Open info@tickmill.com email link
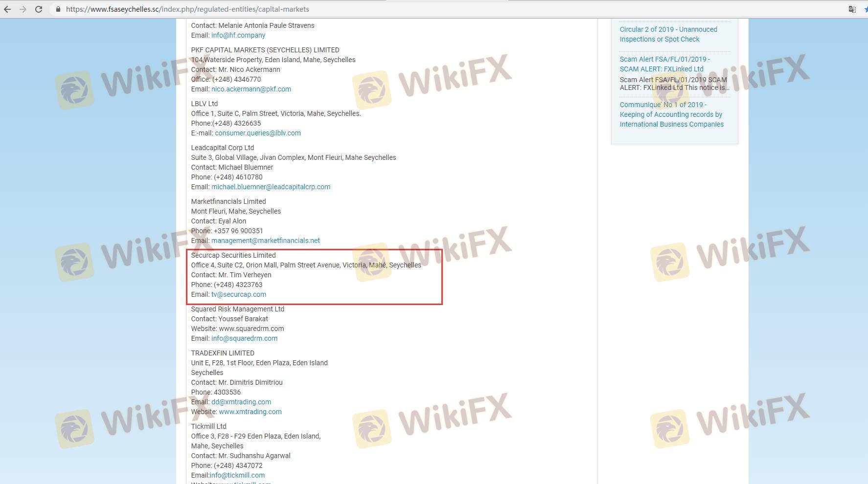Image resolution: width=868 pixels, height=484 pixels. click(237, 475)
